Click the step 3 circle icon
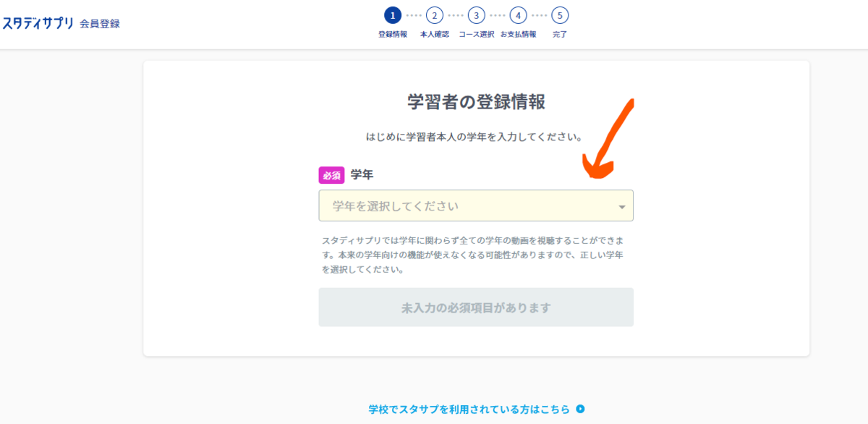This screenshot has width=868, height=424. pos(476,14)
